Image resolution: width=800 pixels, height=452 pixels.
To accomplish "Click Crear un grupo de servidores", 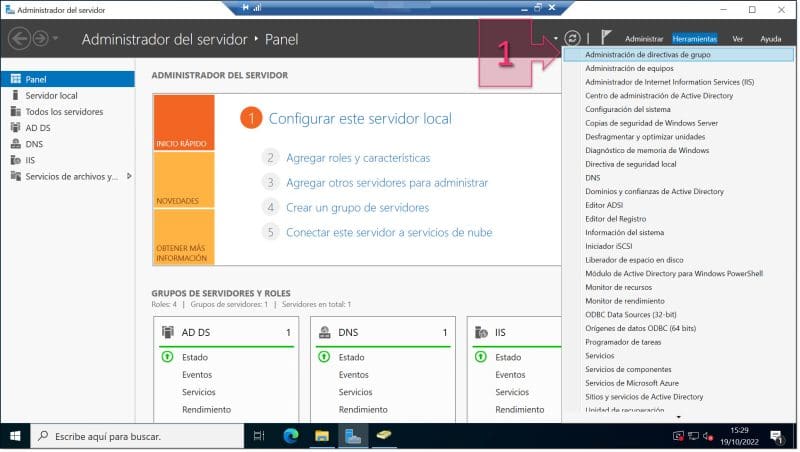I will (x=357, y=208).
